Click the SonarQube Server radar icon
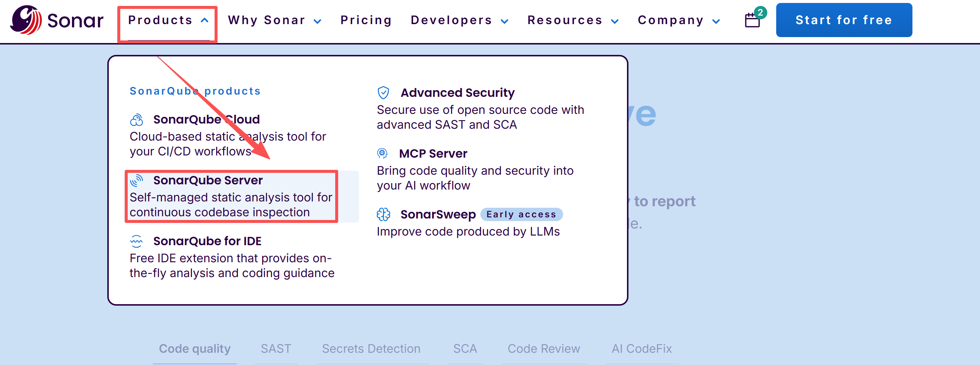The image size is (980, 365). [x=137, y=181]
